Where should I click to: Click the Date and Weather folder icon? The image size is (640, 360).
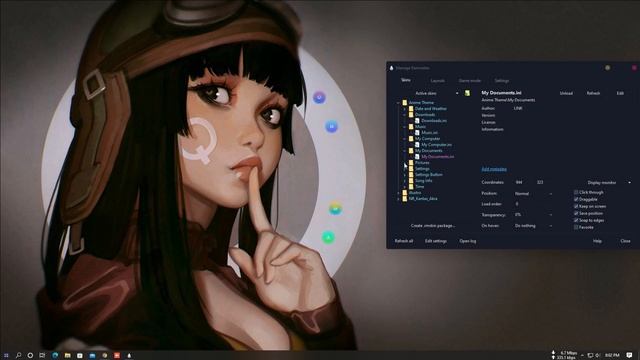coord(411,109)
